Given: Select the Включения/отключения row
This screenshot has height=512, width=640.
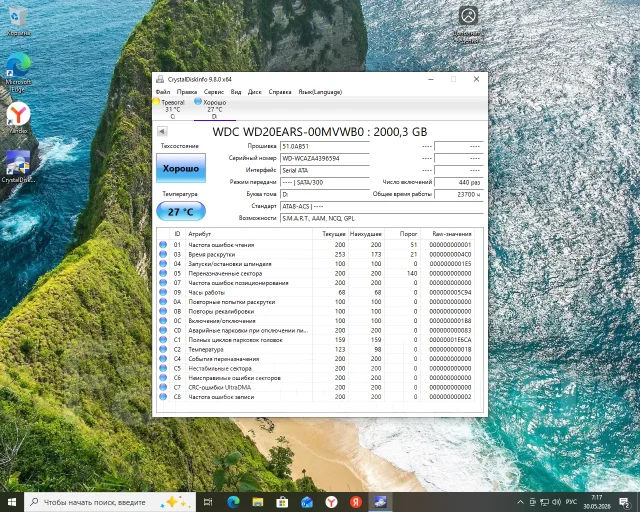Looking at the screenshot, I should coord(316,321).
